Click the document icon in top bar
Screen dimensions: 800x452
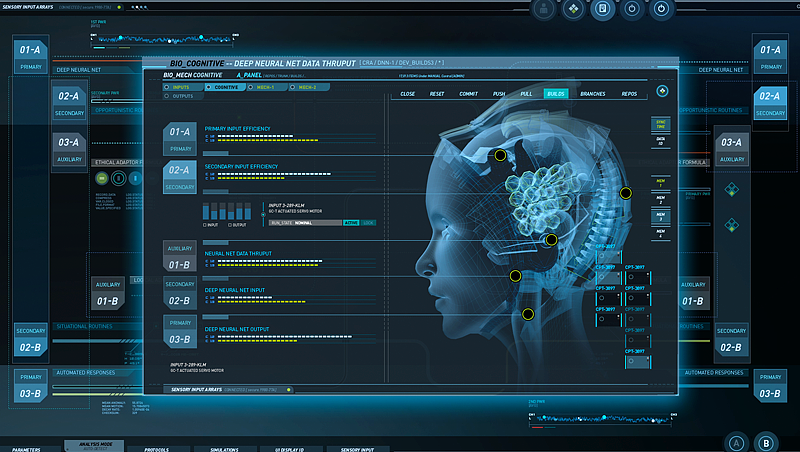click(x=602, y=9)
